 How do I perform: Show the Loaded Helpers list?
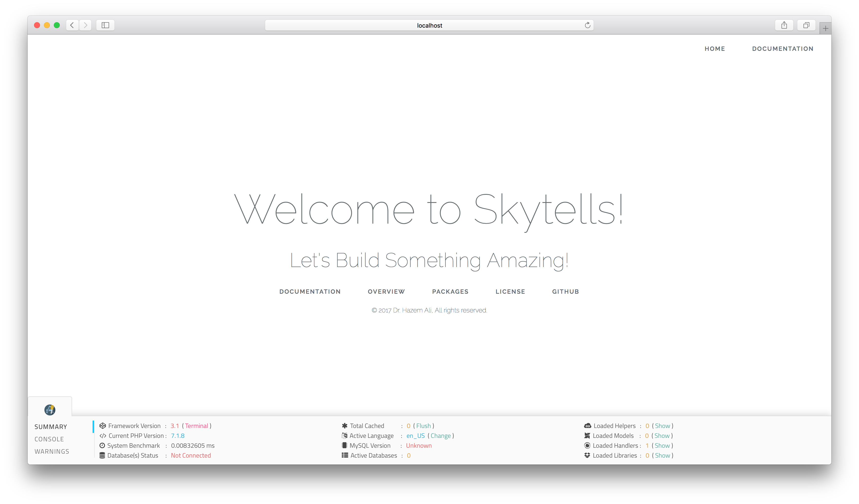coord(662,426)
